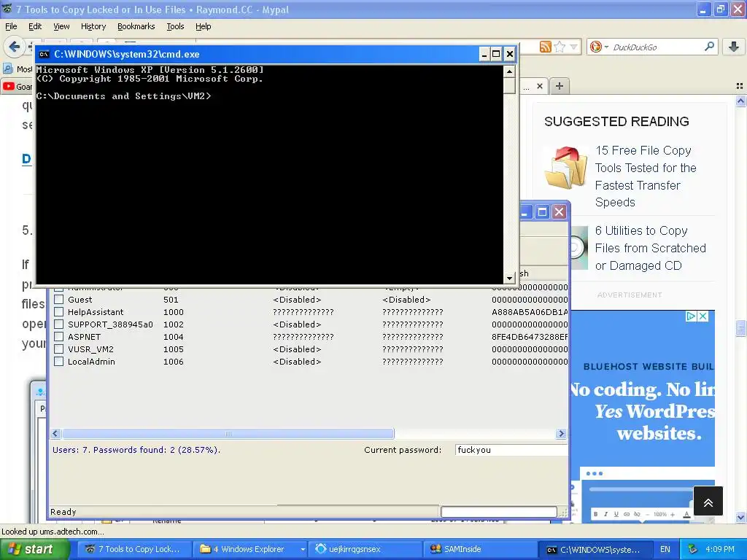The width and height of the screenshot is (747, 560).
Task: Open the Tools menu
Action: pyautogui.click(x=175, y=26)
